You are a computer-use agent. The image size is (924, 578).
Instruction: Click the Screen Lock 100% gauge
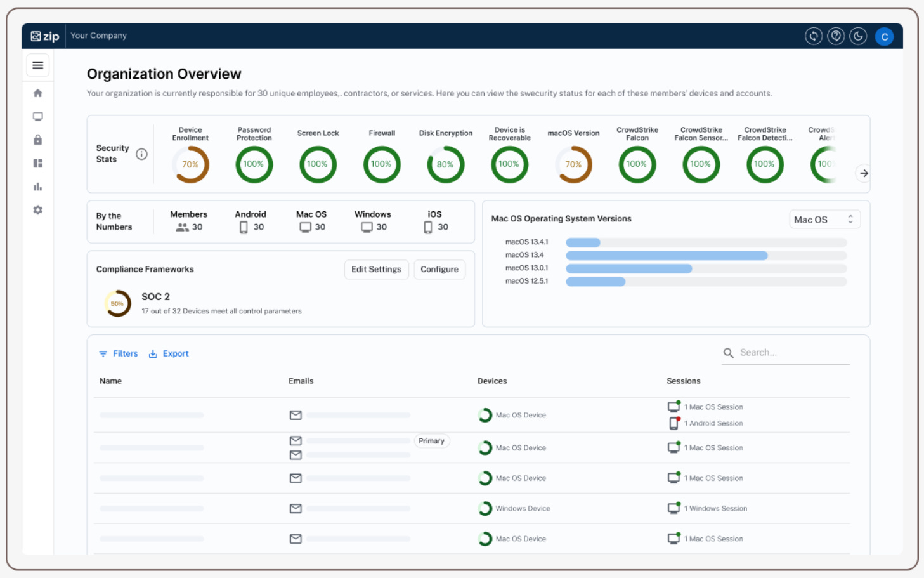[x=318, y=164]
